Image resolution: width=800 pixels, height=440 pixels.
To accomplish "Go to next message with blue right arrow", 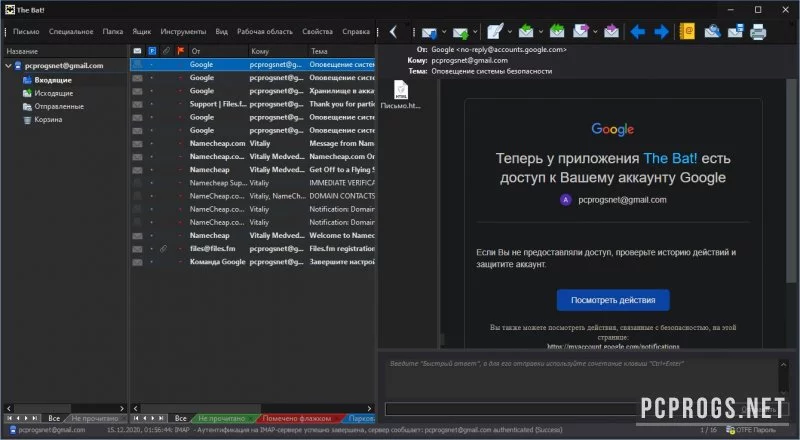I will (661, 32).
